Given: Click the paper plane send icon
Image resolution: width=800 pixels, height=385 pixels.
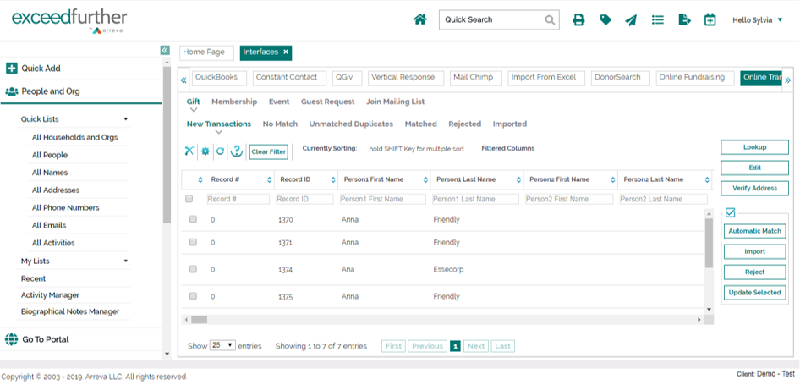Looking at the screenshot, I should (x=631, y=20).
